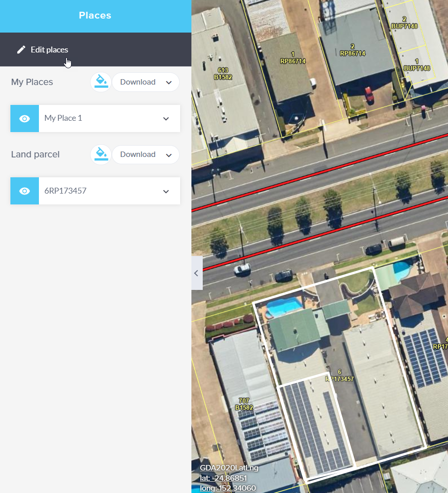This screenshot has width=448, height=493.
Task: Open the Land parcel style paint-bucket icon
Action: pos(100,154)
